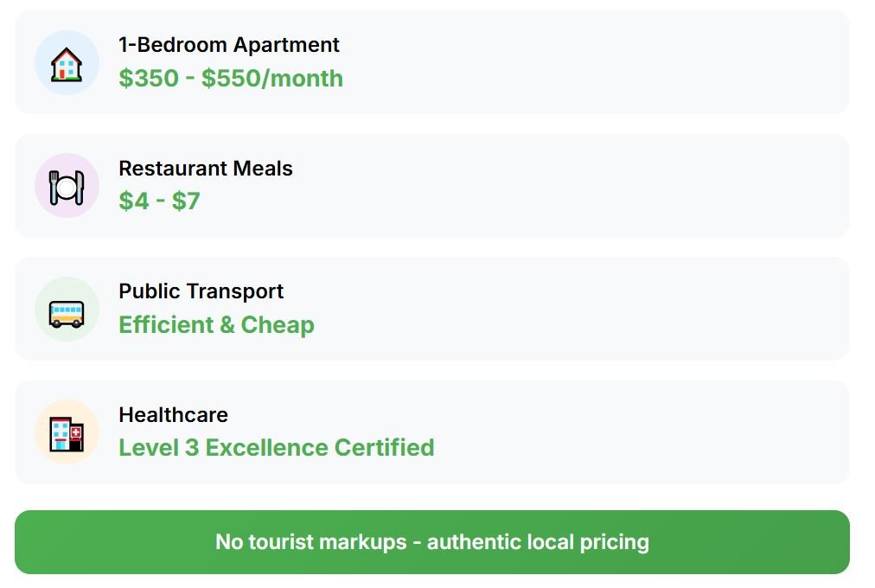Click Level 3 Excellence Certified text
875x588 pixels.
coord(276,447)
